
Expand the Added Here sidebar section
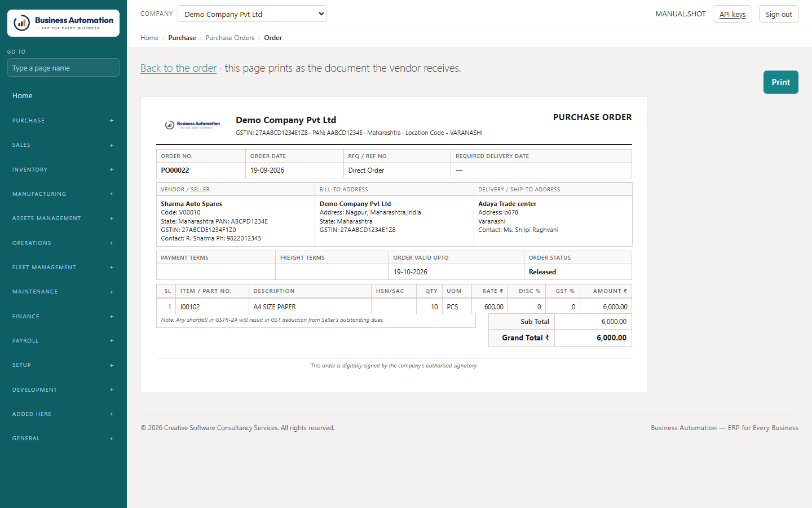(x=63, y=414)
